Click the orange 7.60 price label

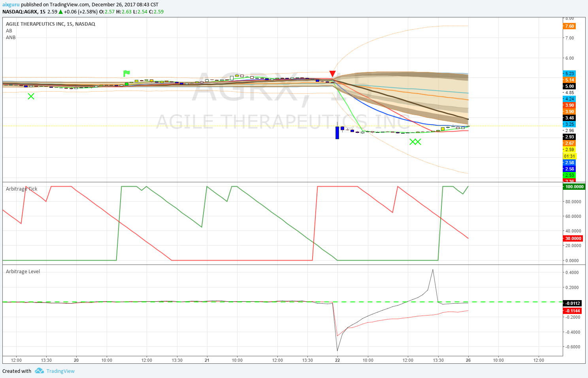pyautogui.click(x=569, y=26)
